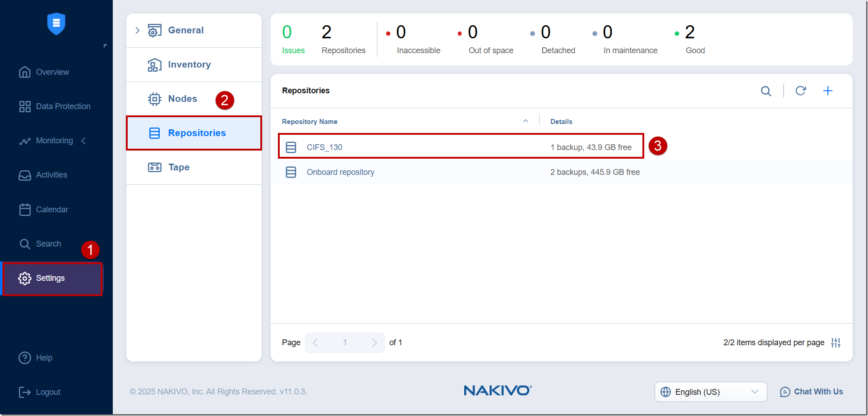Click the Data Protection grid icon
The width and height of the screenshot is (868, 416).
pos(25,106)
